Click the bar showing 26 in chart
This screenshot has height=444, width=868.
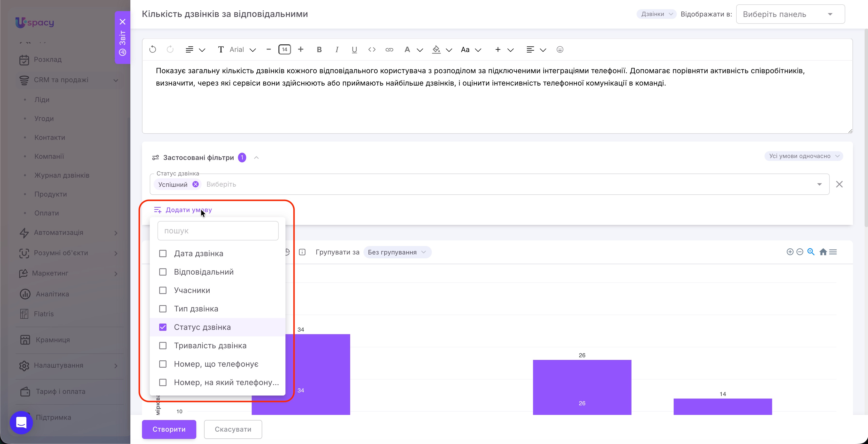point(582,387)
